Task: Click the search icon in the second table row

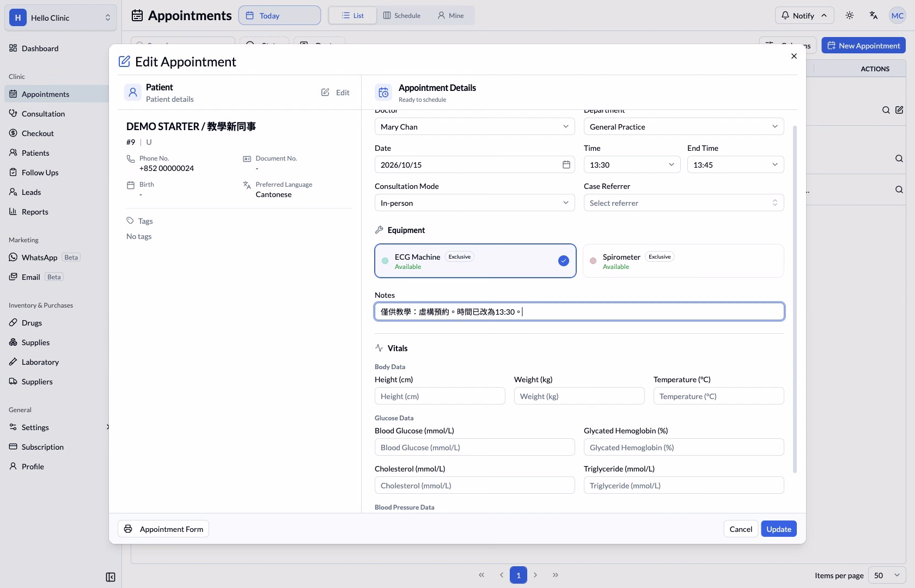Action: pos(899,158)
